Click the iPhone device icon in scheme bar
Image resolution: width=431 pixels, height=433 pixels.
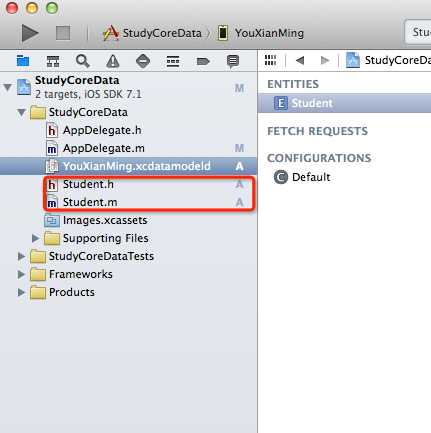(x=223, y=33)
